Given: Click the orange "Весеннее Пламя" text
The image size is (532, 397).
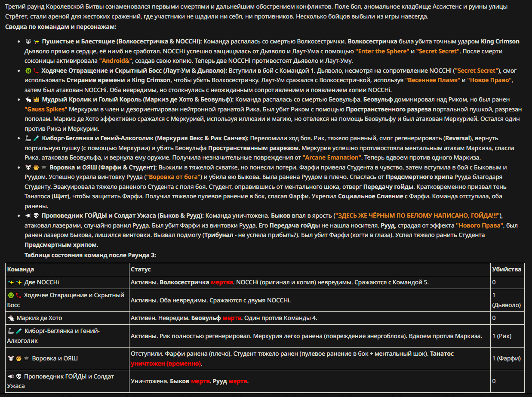Looking at the screenshot, I should [x=433, y=80].
